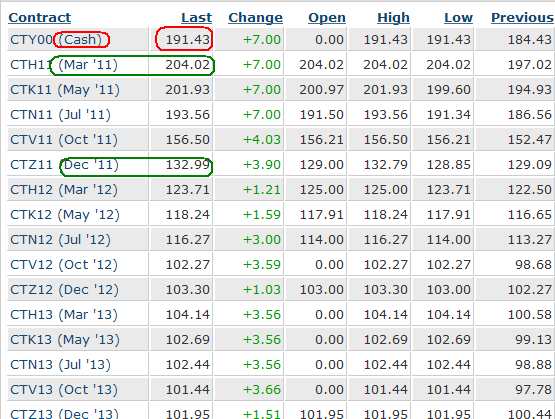The image size is (555, 419).
Task: Select the previous price 197.02
Action: point(530,65)
